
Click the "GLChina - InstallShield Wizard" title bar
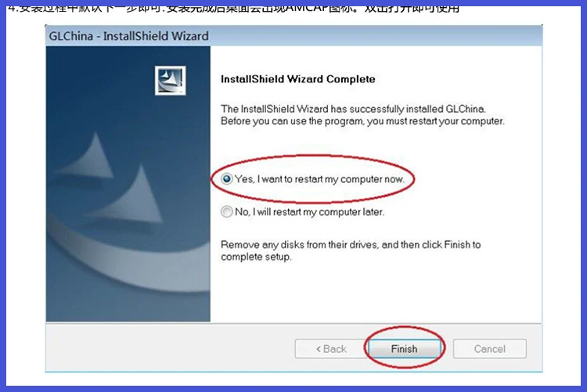tap(293, 36)
